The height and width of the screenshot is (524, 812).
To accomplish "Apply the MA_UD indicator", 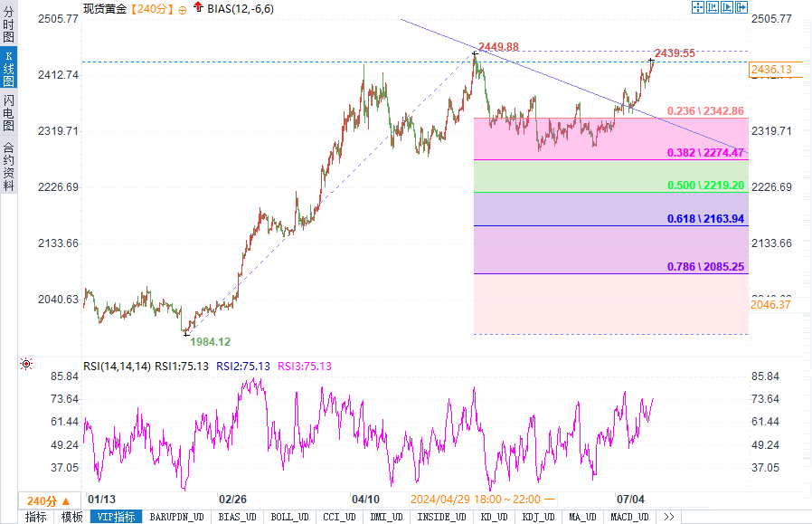I will point(582,517).
